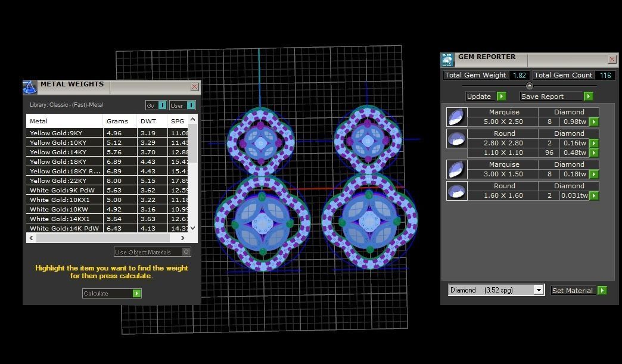Viewport: 622px width, 364px height.
Task: Click the metal table scroll right arrow
Action: coord(182,238)
